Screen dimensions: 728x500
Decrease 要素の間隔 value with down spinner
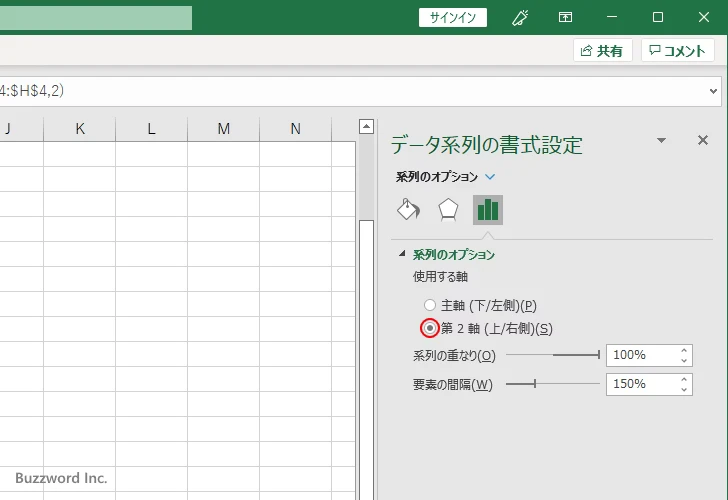coord(684,390)
